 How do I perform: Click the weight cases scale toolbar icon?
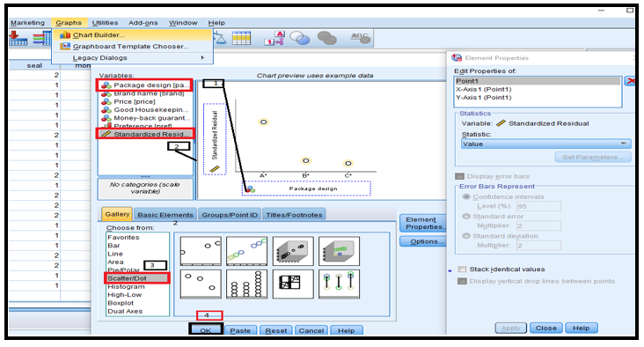[220, 39]
